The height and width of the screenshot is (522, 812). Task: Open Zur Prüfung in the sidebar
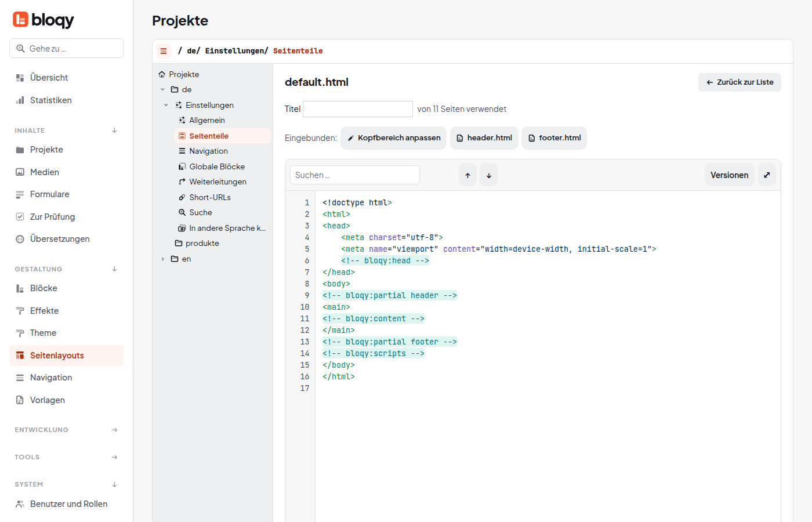pyautogui.click(x=66, y=217)
